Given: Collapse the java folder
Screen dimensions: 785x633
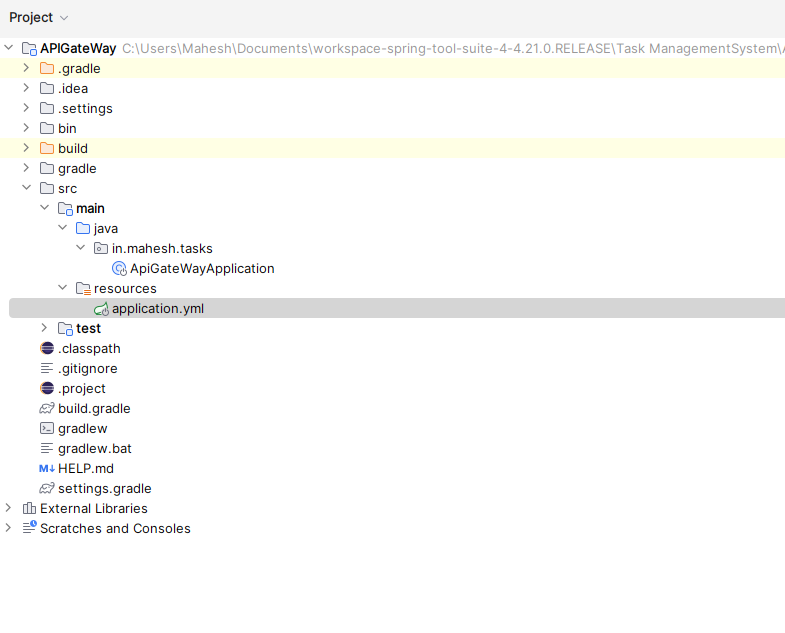Looking at the screenshot, I should tap(63, 228).
